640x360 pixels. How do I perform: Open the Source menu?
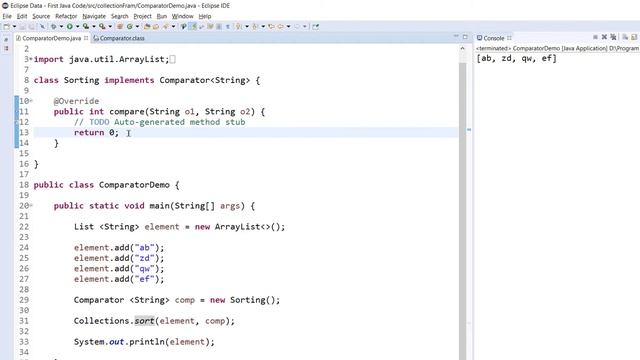(x=41, y=16)
